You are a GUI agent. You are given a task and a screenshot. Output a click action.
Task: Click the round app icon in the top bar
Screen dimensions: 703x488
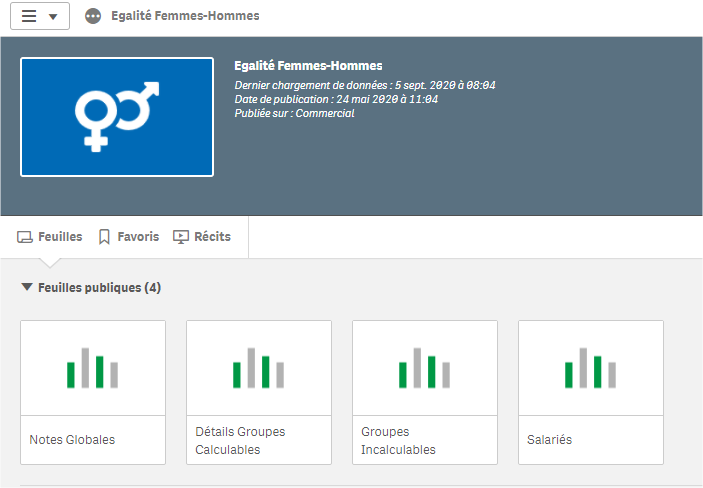(93, 16)
